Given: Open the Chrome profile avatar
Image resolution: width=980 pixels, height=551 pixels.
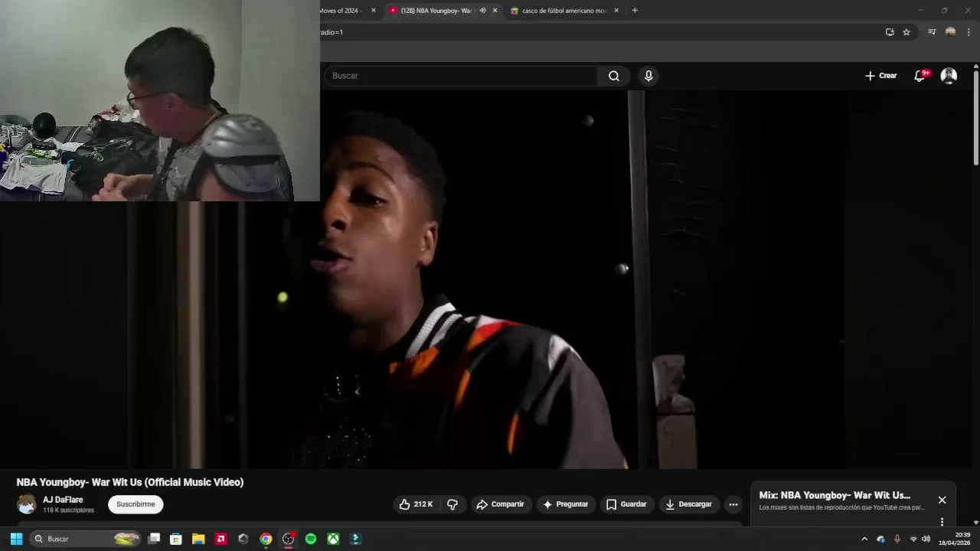Looking at the screenshot, I should click(950, 32).
